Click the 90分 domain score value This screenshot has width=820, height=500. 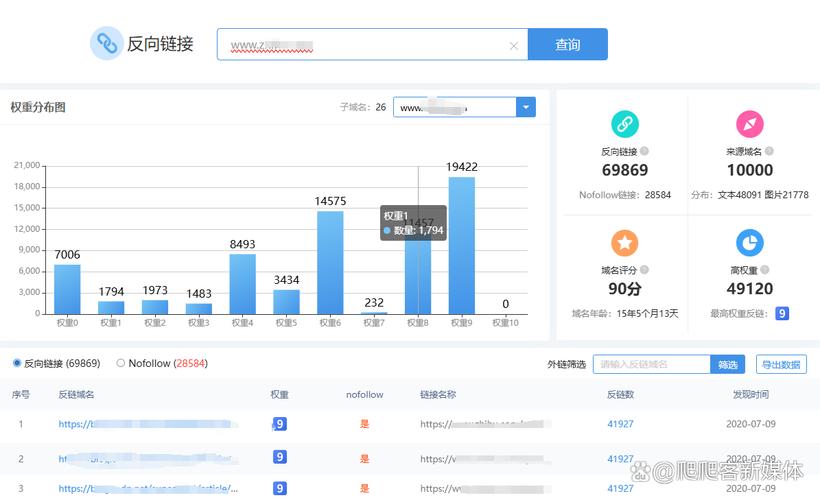[x=624, y=289]
